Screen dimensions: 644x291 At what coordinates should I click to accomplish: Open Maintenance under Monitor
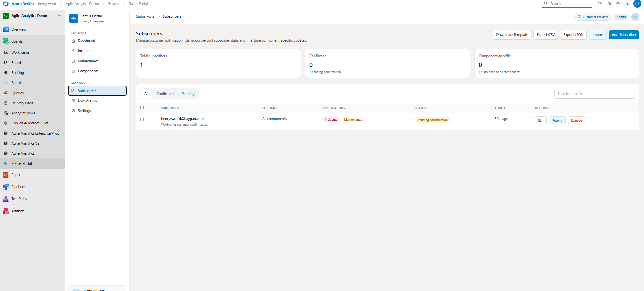pos(97,61)
